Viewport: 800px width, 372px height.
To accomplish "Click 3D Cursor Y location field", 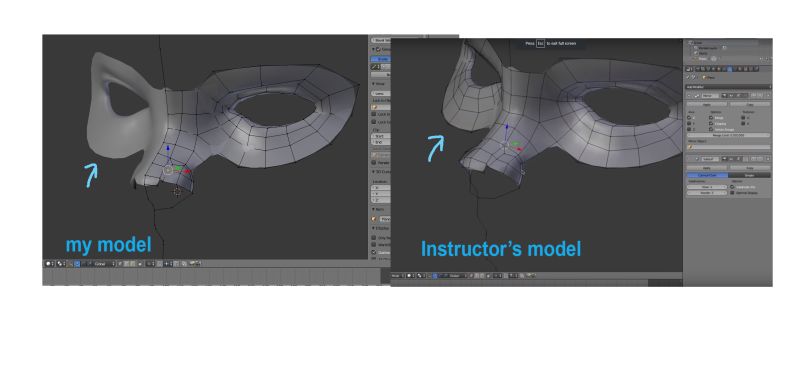I will click(x=381, y=194).
